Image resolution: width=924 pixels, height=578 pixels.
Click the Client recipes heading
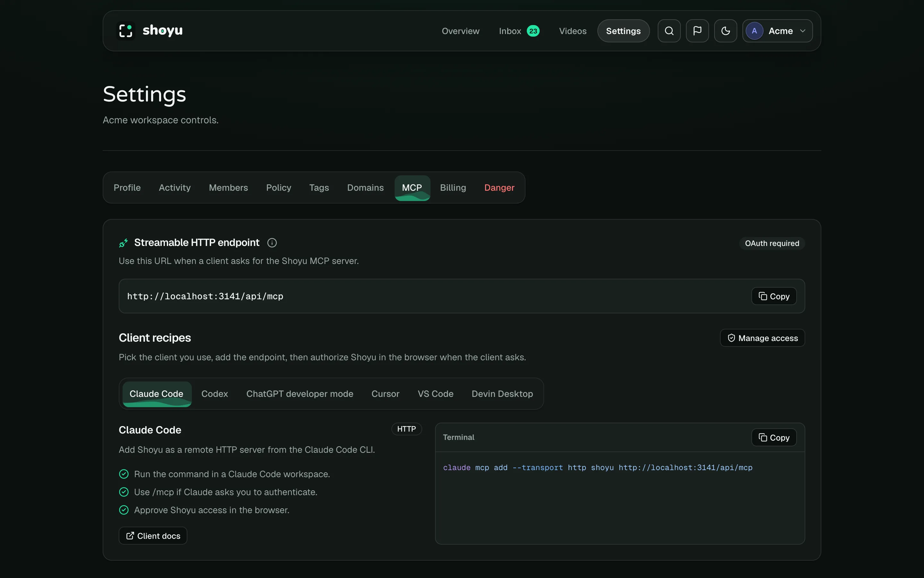click(155, 338)
